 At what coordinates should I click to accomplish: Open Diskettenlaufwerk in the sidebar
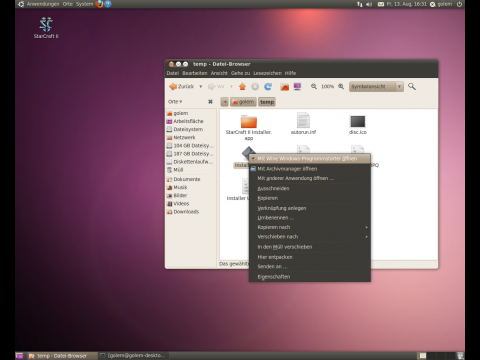pyautogui.click(x=191, y=162)
